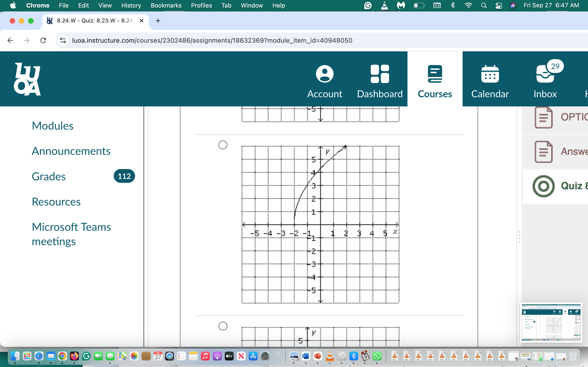Select the radio button beside the upper graph
This screenshot has height=367, width=588.
(x=222, y=145)
